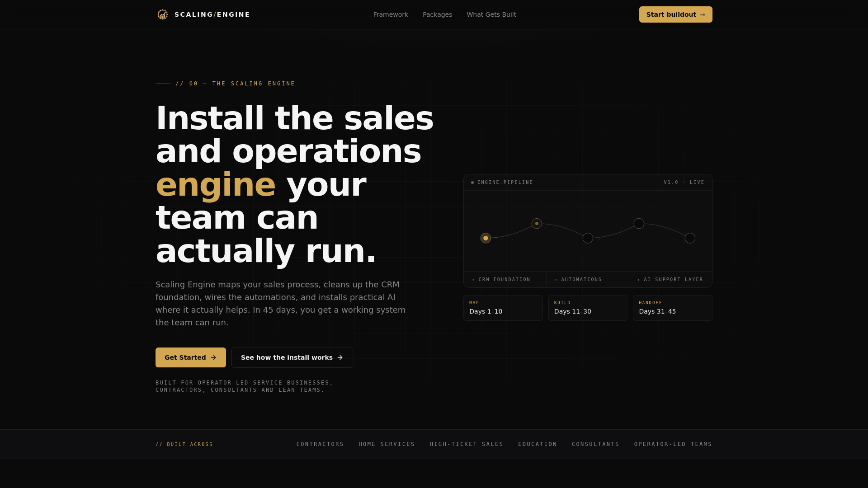Viewport: 868px width, 488px height.
Task: Click CONTRACTORS in the built-across strip
Action: tap(320, 444)
